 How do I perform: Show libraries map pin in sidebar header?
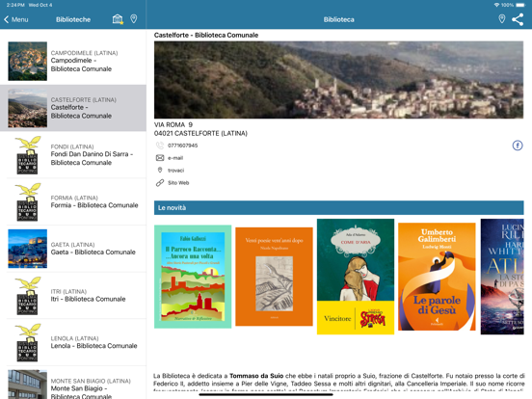(134, 19)
